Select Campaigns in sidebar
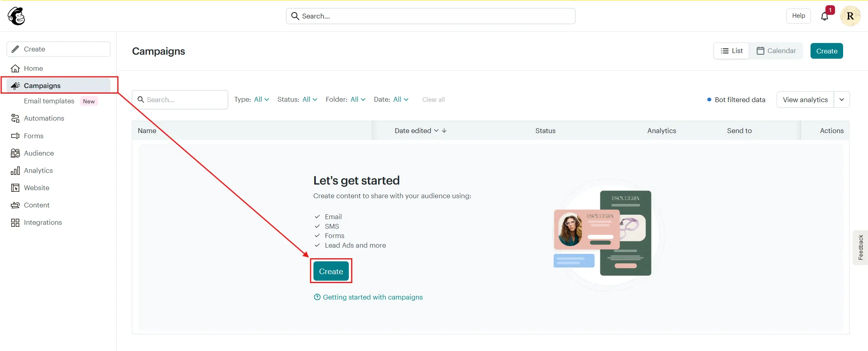The image size is (868, 351). click(58, 86)
